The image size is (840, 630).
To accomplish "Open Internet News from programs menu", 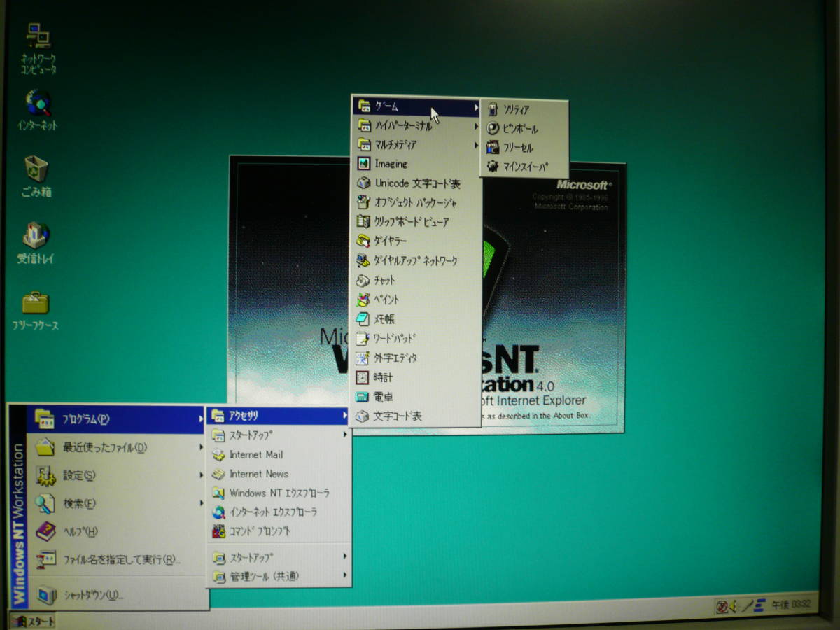I will click(279, 474).
